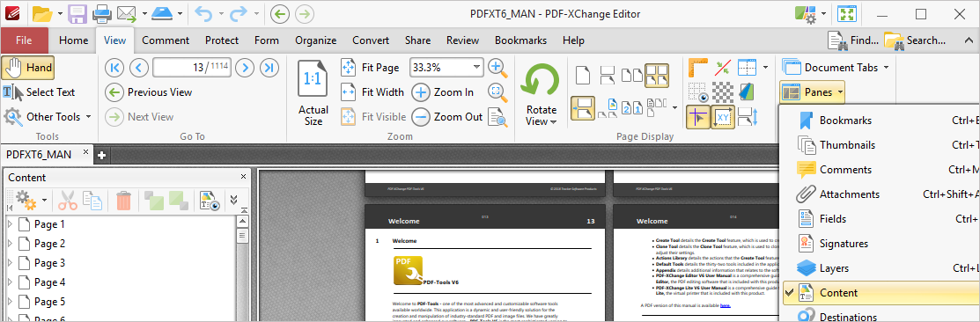Expand the Page 3 tree node
Screen dimensions: 980x322
point(10,263)
